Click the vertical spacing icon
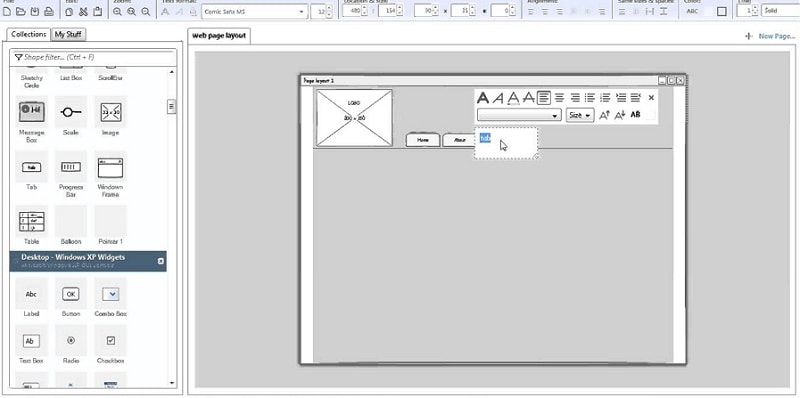 coord(663,11)
